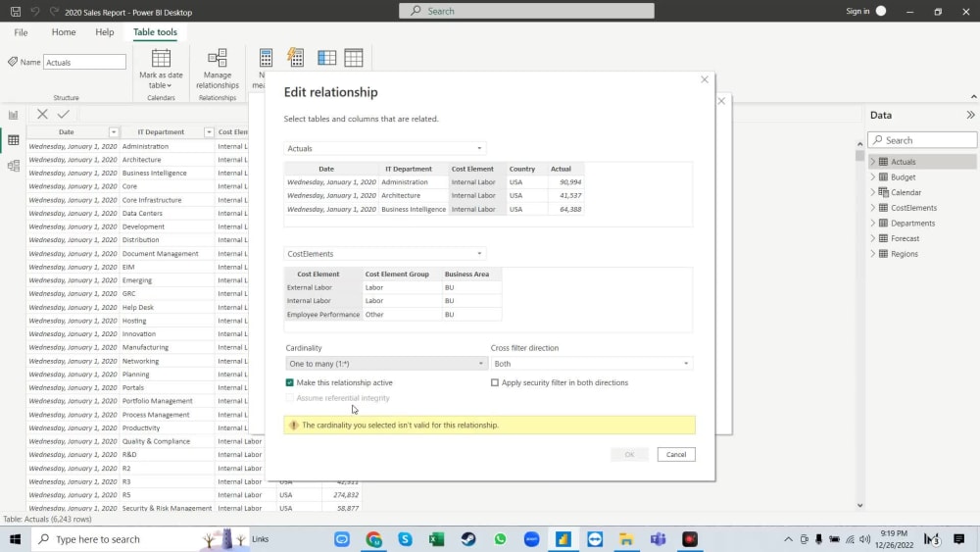The image size is (980, 552).
Task: Toggle Make this relationship active checkbox
Action: click(289, 382)
